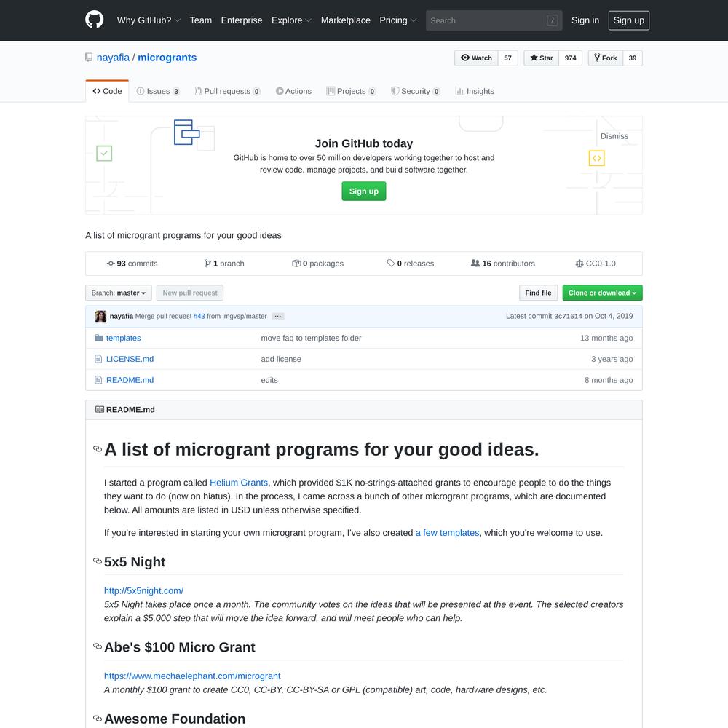Click the README book icon in header
This screenshot has height=728, width=728.
click(x=99, y=409)
